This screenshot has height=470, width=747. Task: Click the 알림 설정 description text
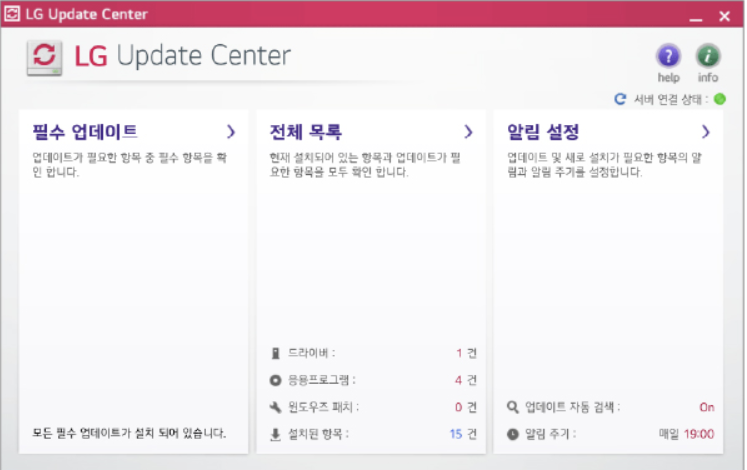coord(604,165)
